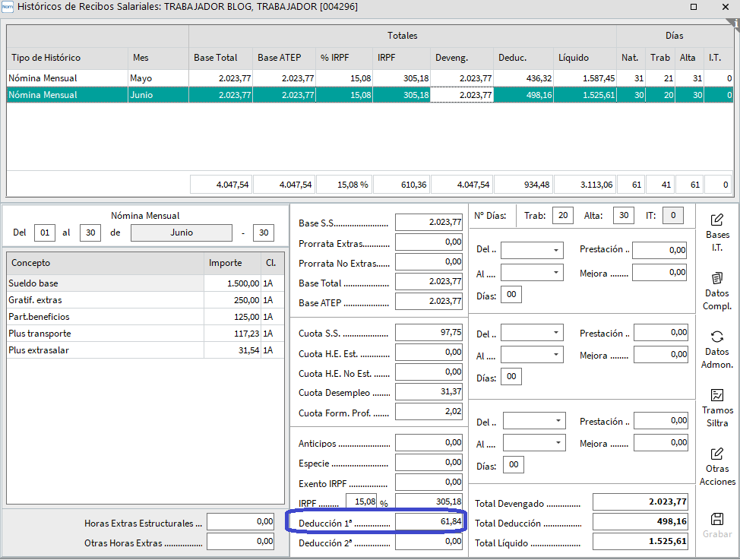
Task: Click the Total Líquido field 1.525,61
Action: pyautogui.click(x=640, y=542)
